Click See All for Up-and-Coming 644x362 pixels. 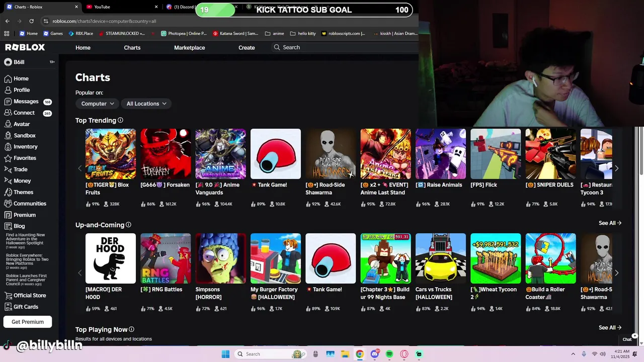pyautogui.click(x=610, y=223)
